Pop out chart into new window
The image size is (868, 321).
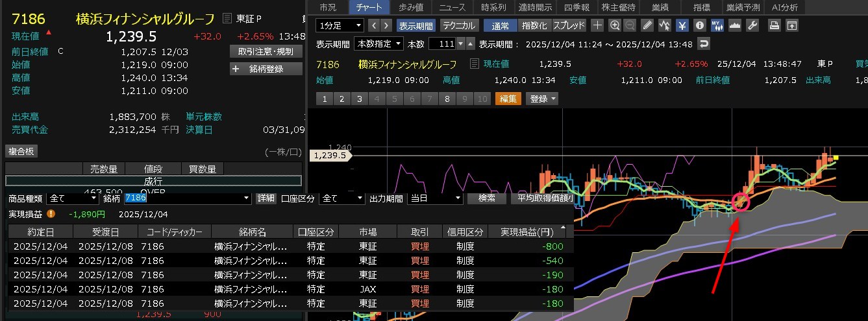[x=791, y=25]
